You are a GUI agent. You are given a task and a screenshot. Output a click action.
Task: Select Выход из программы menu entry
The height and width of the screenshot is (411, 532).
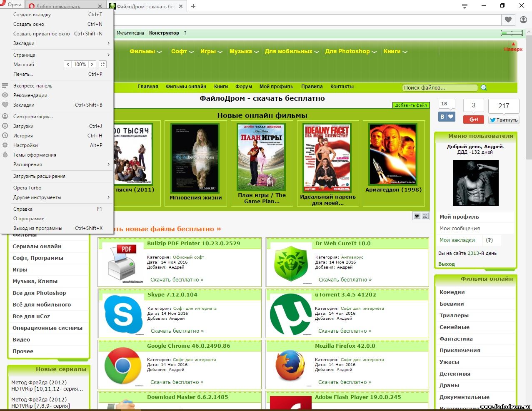pyautogui.click(x=57, y=228)
